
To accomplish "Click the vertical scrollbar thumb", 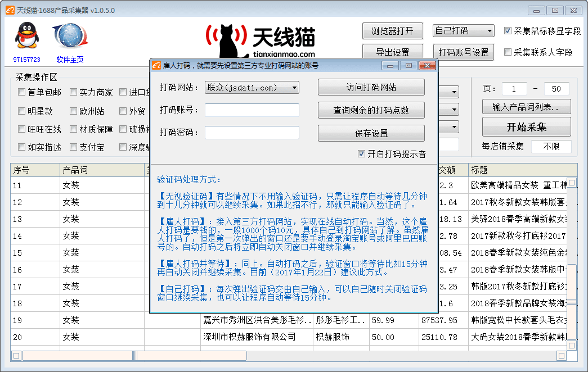I will [572, 302].
